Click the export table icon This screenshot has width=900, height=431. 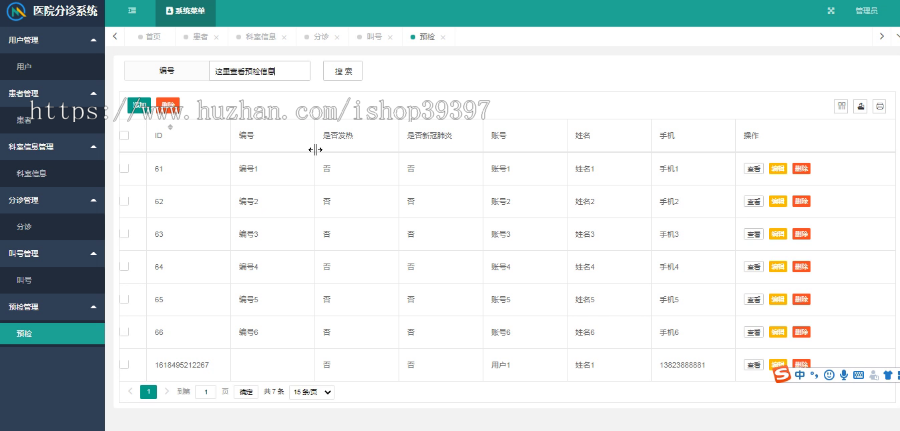[860, 106]
